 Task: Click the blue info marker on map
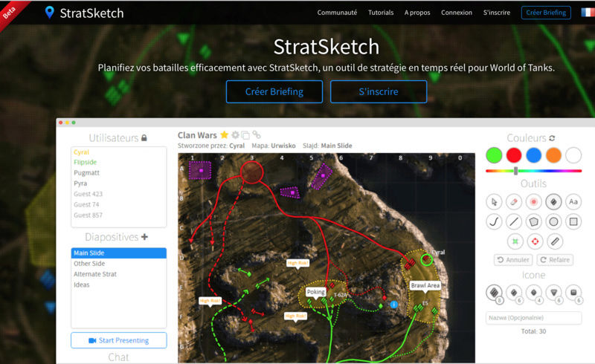[x=394, y=305]
